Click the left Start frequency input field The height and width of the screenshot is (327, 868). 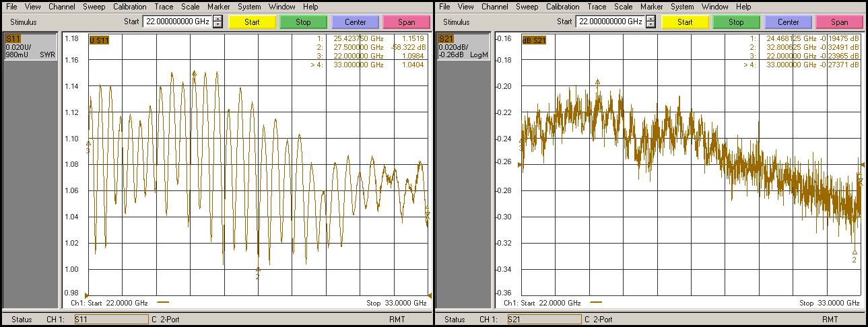click(177, 22)
